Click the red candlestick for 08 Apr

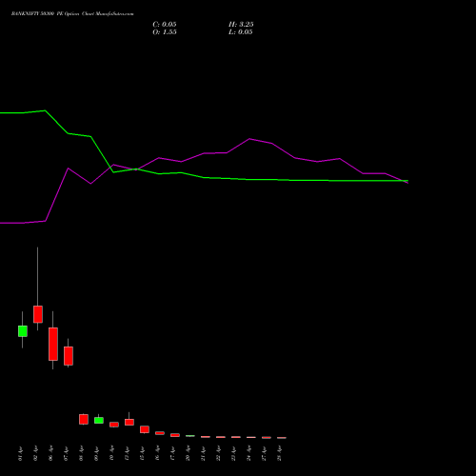[84, 419]
